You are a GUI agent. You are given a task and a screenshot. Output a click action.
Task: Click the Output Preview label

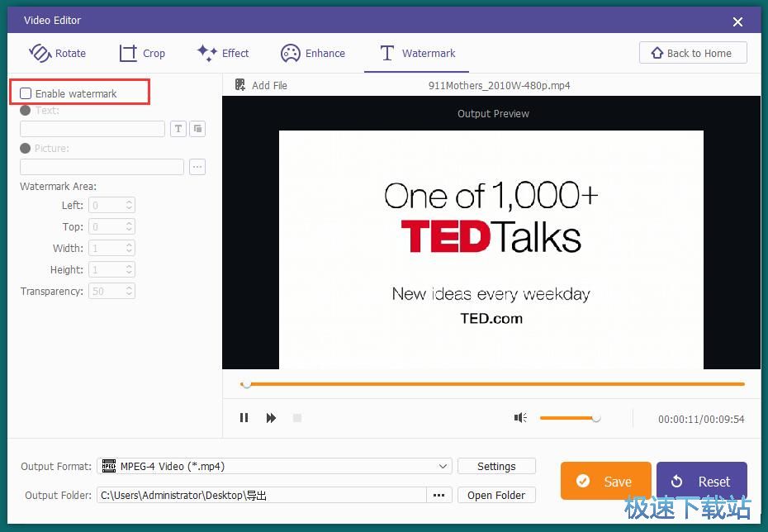pos(493,114)
